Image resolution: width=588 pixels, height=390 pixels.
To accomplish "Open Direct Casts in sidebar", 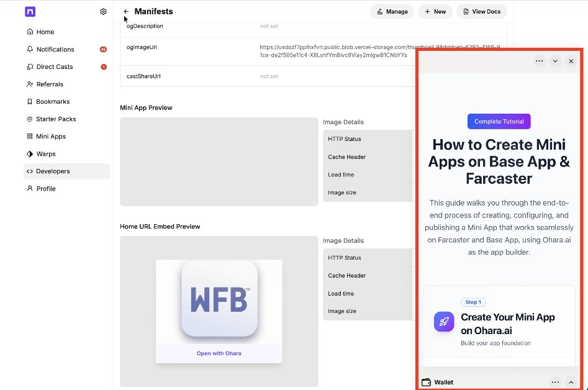I will click(x=67, y=66).
